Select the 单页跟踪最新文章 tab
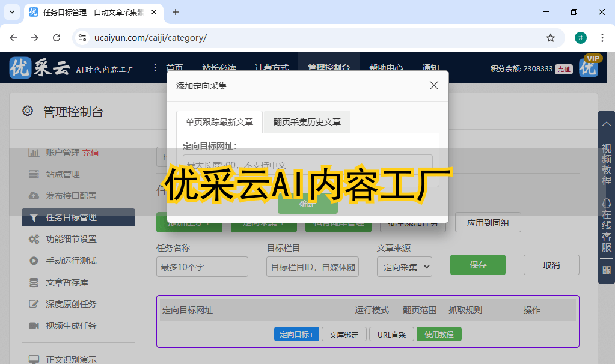The height and width of the screenshot is (364, 615). coord(219,122)
